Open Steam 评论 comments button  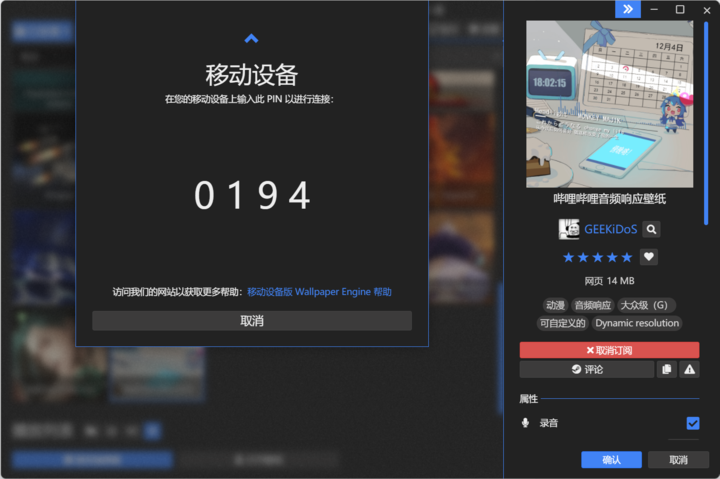[x=587, y=369]
